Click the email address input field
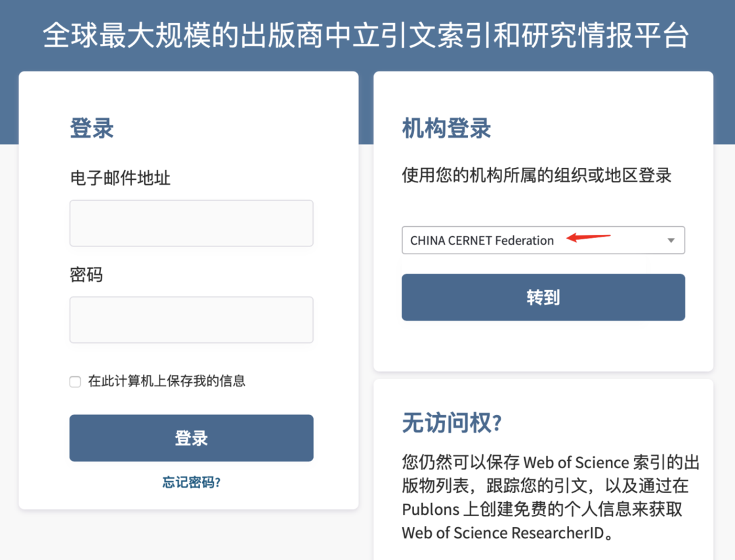Screen dimensions: 735x560 pyautogui.click(x=191, y=224)
